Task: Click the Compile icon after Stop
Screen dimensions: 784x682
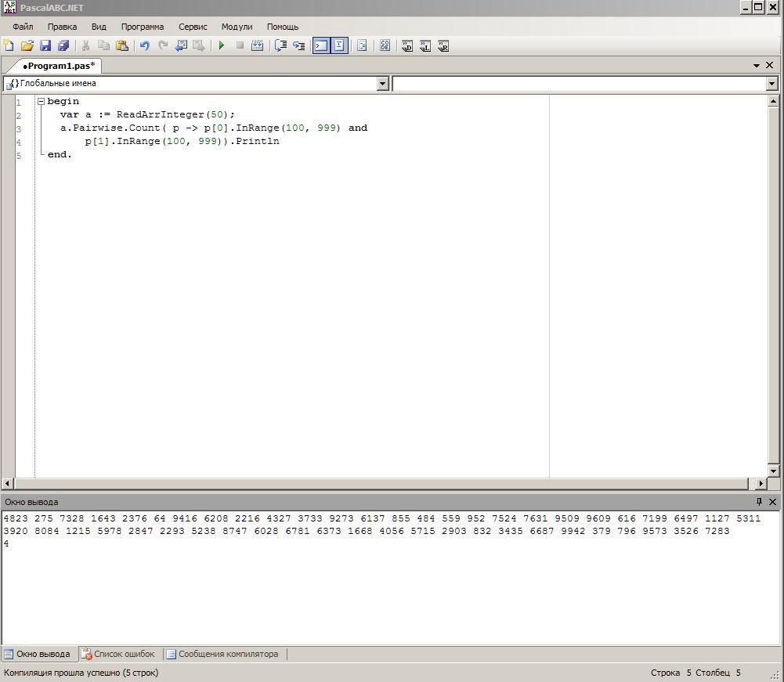Action: 257,46
